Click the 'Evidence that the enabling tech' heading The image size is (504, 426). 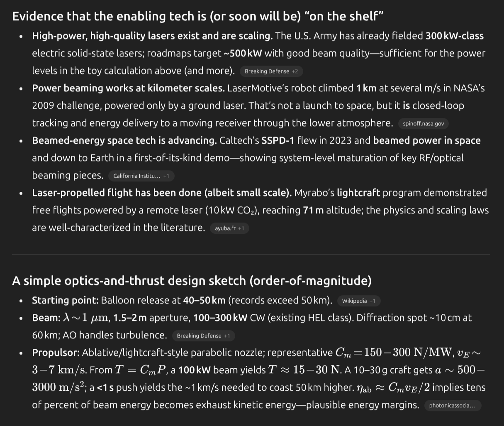(197, 17)
